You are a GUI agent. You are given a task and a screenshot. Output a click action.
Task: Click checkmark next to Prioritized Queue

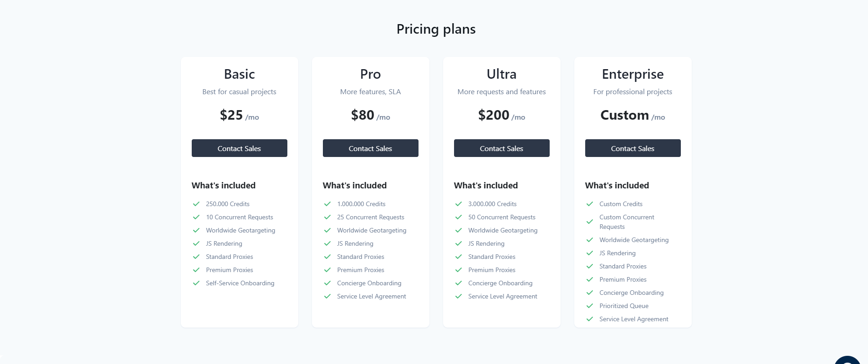pyautogui.click(x=590, y=306)
